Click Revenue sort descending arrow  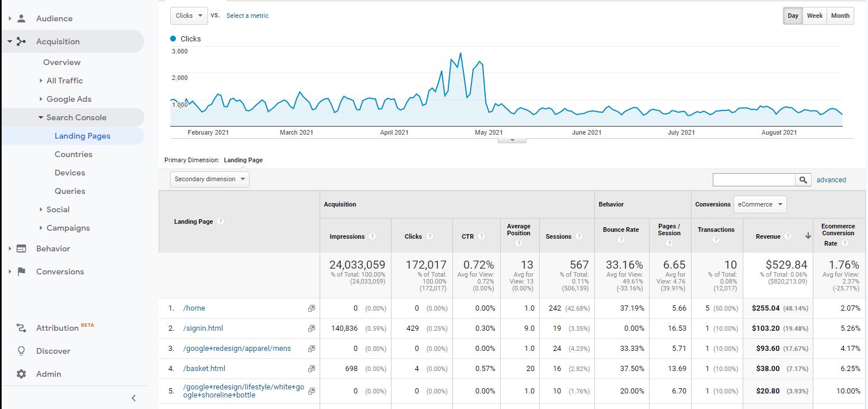808,236
